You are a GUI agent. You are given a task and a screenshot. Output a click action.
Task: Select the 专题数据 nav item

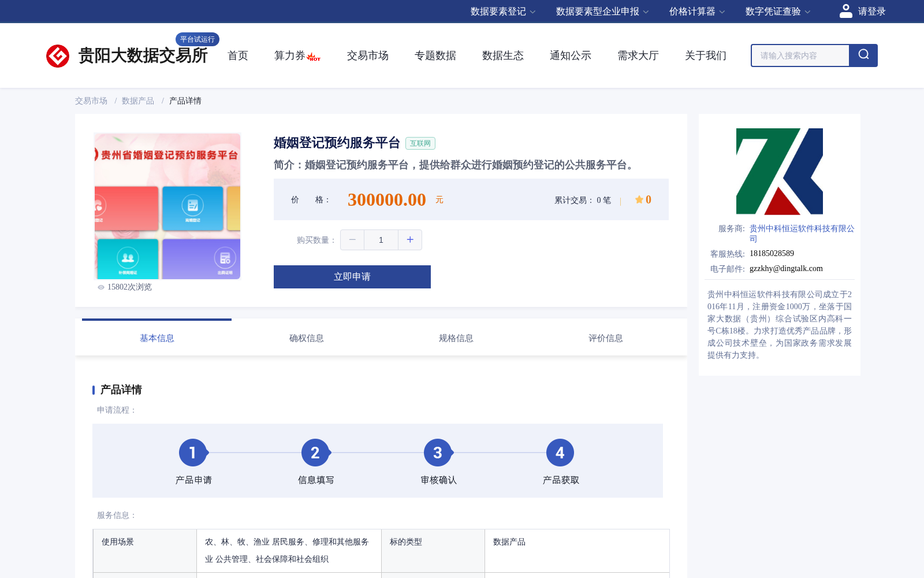point(435,55)
